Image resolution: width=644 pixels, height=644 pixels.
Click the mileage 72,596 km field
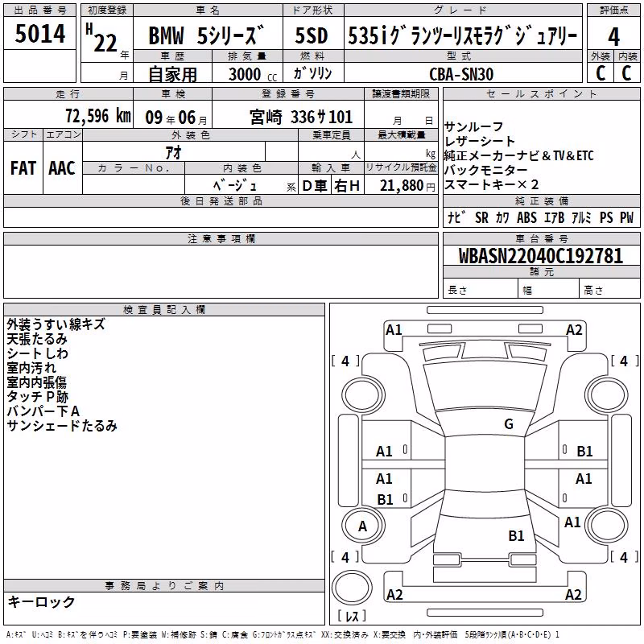coord(68,116)
